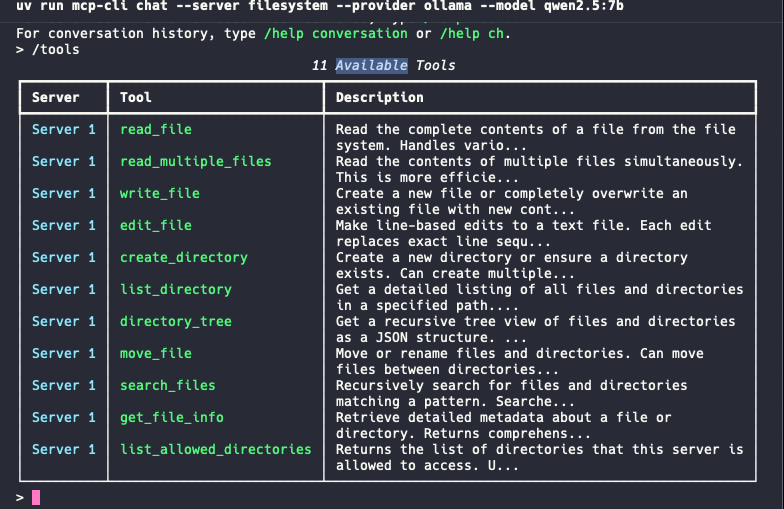Image resolution: width=784 pixels, height=509 pixels.
Task: Select the move_file tool entry
Action: [x=156, y=354]
